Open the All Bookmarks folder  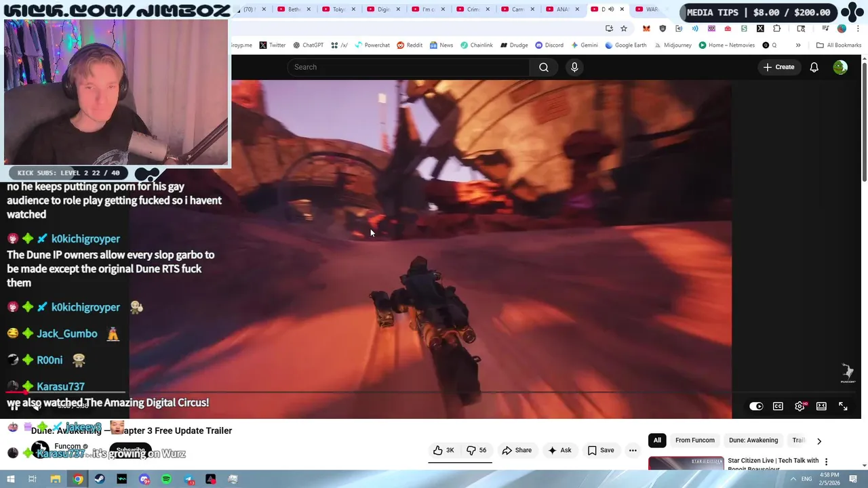pos(839,45)
